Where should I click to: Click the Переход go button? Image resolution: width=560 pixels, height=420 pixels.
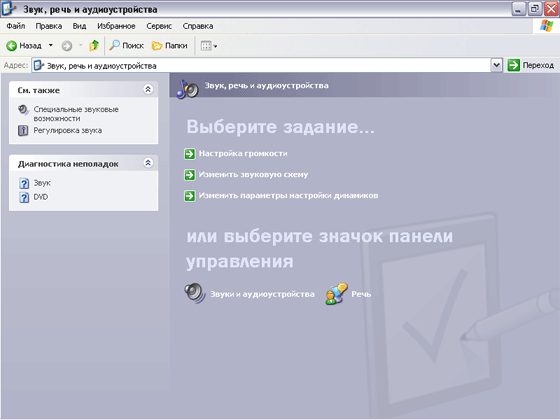(x=531, y=65)
